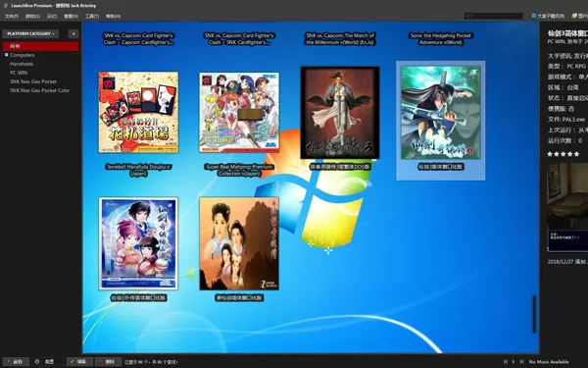Image resolution: width=588 pixels, height=368 pixels.
Task: Click the screenshot thumbnail in details panel
Action: coord(567,207)
